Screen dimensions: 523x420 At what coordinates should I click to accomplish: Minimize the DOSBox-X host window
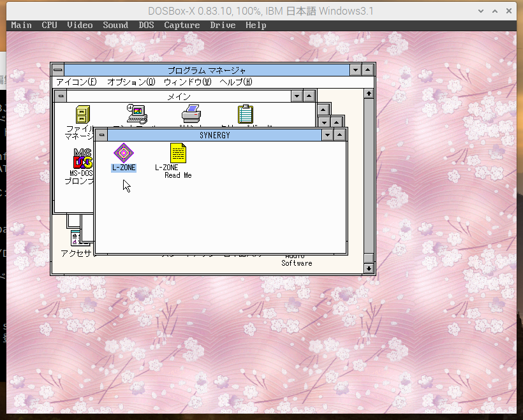[x=481, y=11]
